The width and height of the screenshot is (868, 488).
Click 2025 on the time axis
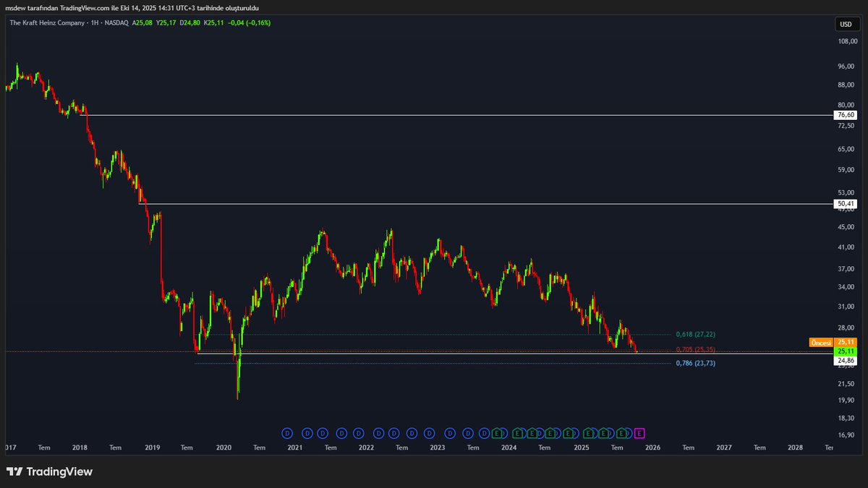pyautogui.click(x=582, y=448)
